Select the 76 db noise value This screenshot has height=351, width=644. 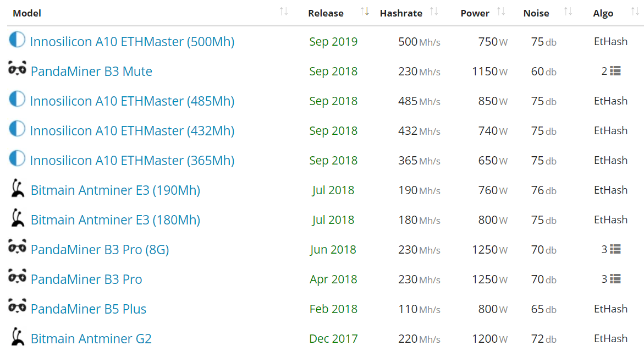[x=544, y=190]
